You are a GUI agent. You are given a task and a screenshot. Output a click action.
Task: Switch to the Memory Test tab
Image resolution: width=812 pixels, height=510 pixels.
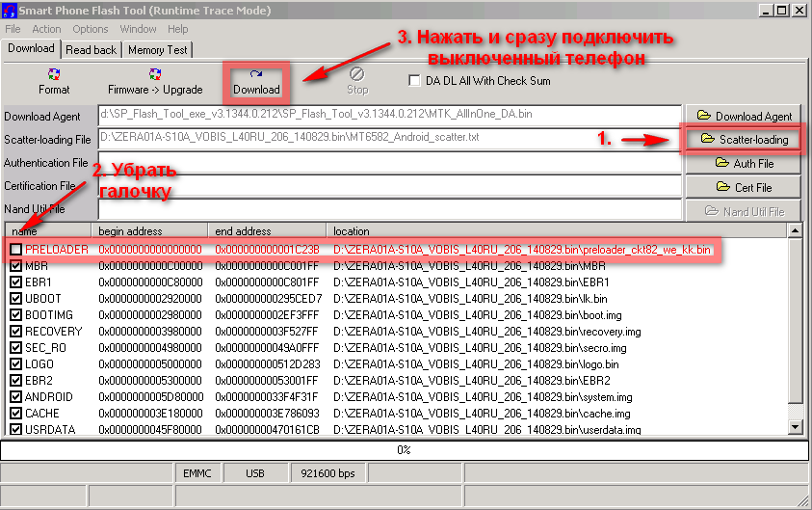point(157,50)
